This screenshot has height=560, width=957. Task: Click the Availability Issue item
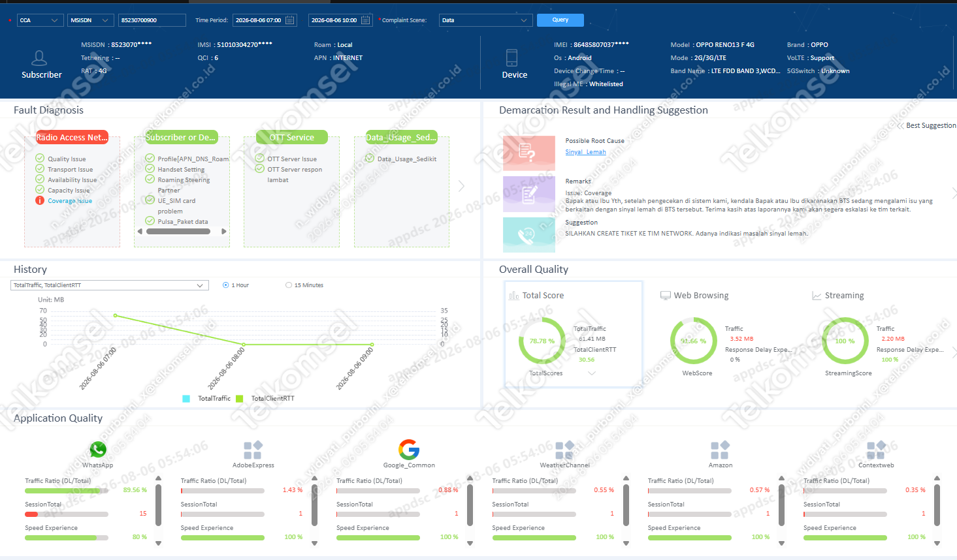[x=72, y=180]
